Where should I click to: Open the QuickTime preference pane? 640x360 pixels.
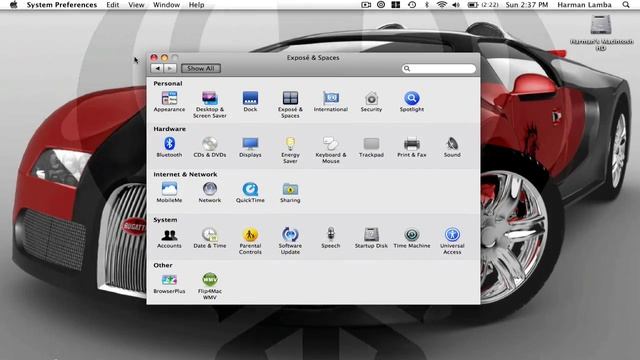250,192
